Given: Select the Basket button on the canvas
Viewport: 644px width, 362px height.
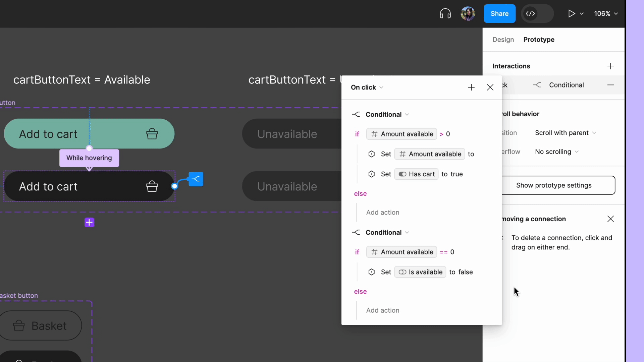Looking at the screenshot, I should [x=41, y=325].
